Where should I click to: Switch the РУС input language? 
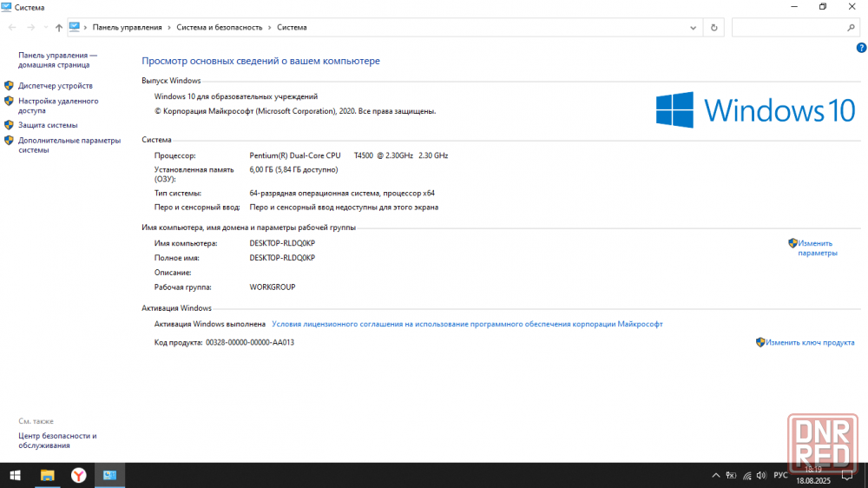point(780,475)
